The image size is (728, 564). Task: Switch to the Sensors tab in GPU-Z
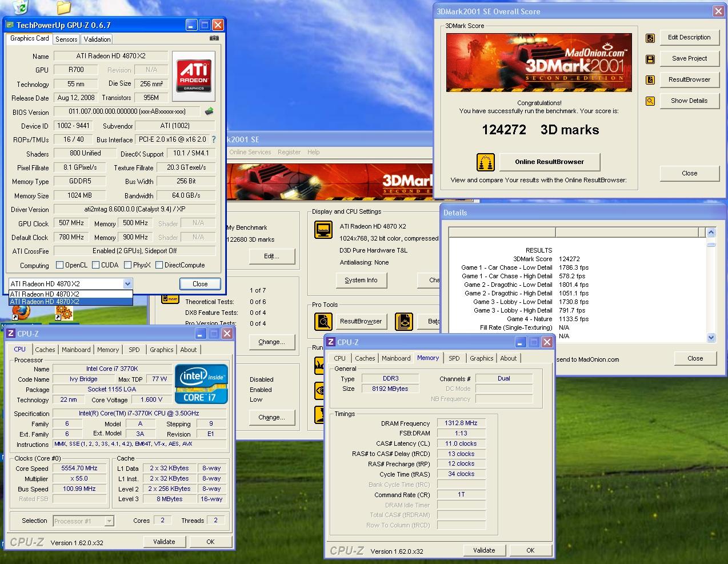(66, 39)
